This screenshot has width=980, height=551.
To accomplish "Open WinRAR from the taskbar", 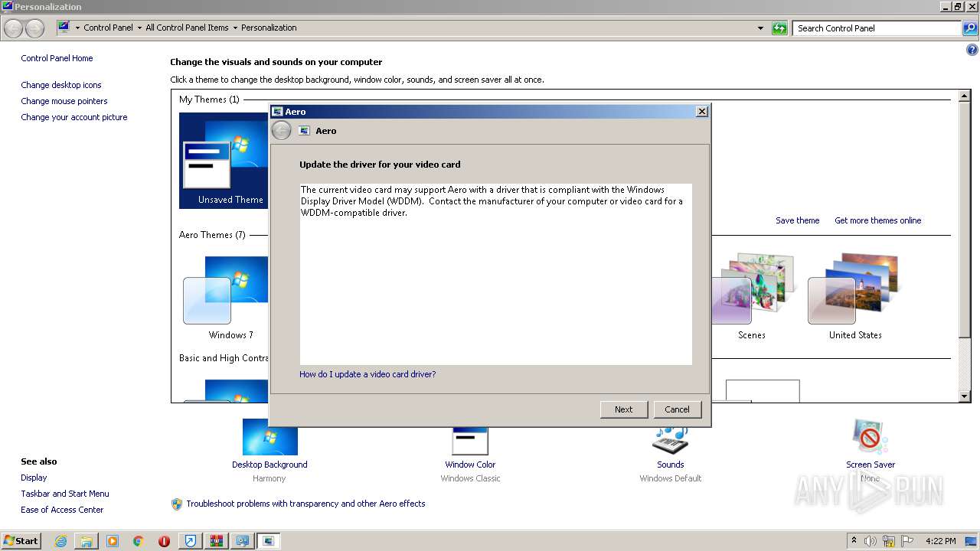I will coord(217,541).
